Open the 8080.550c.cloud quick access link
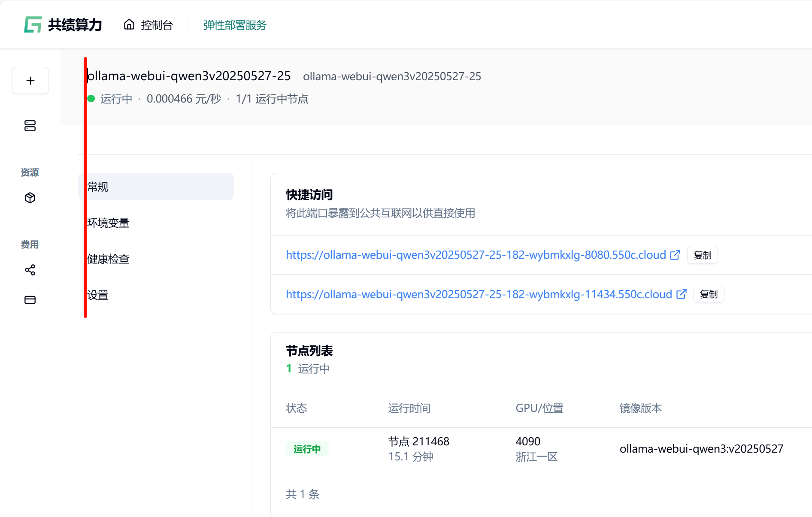The height and width of the screenshot is (517, 812). point(476,255)
